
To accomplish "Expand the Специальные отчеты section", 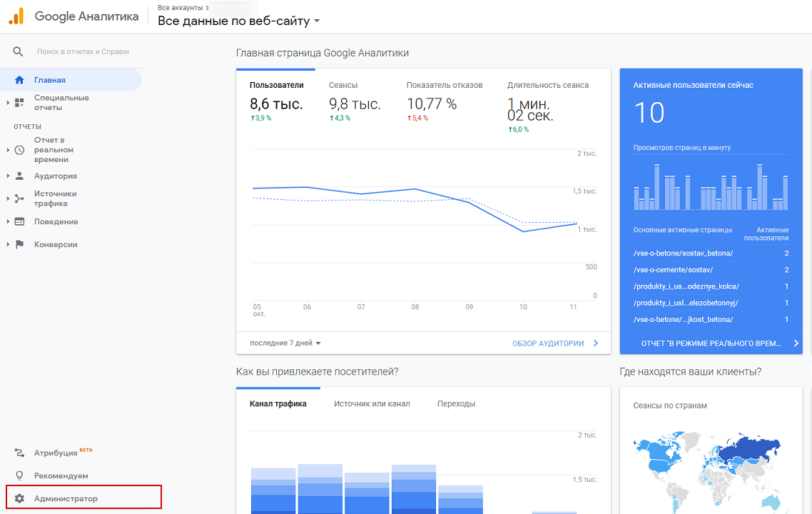I will [x=8, y=103].
